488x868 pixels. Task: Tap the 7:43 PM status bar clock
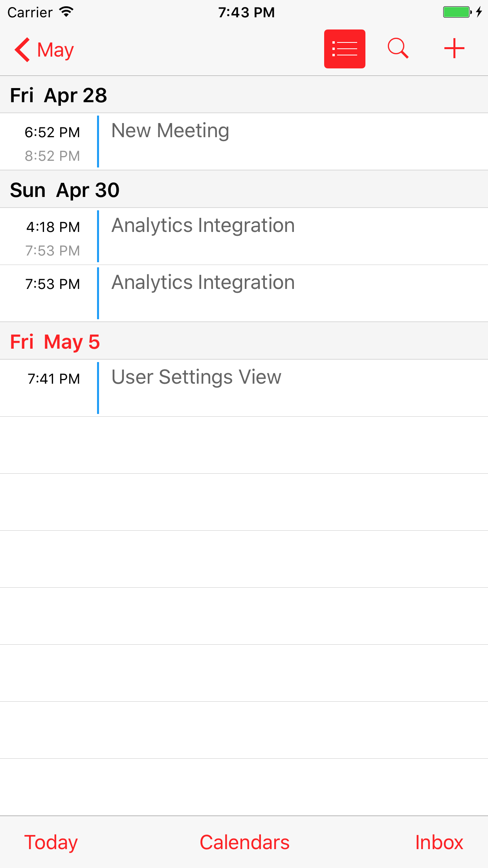pos(246,12)
